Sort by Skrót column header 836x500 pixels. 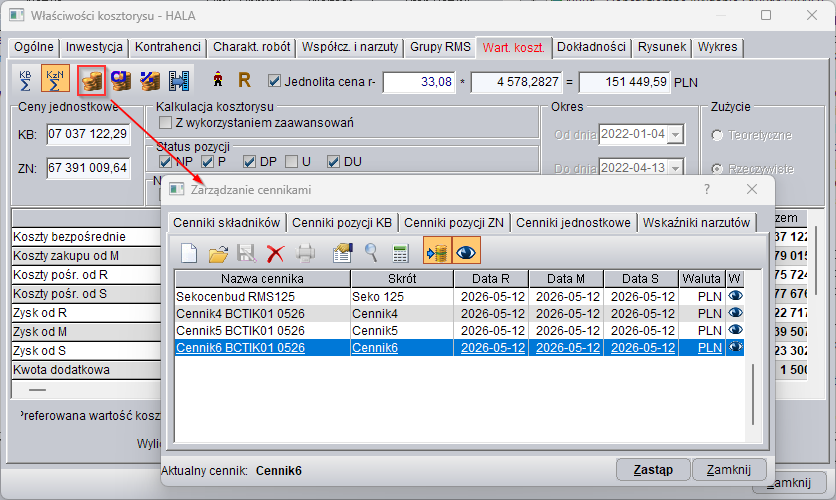pyautogui.click(x=402, y=279)
